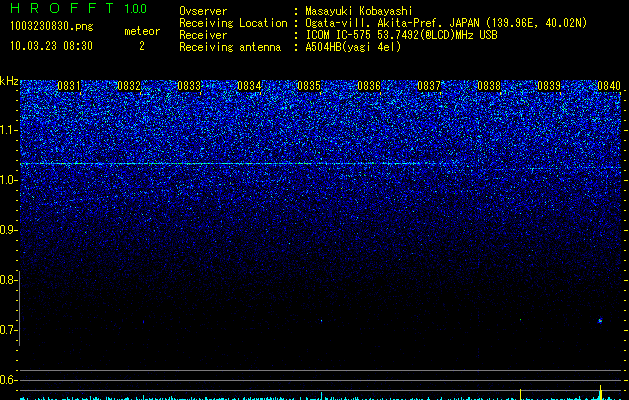The image size is (629, 400).
Task: Click the 0836 time marker
Action: tap(369, 86)
